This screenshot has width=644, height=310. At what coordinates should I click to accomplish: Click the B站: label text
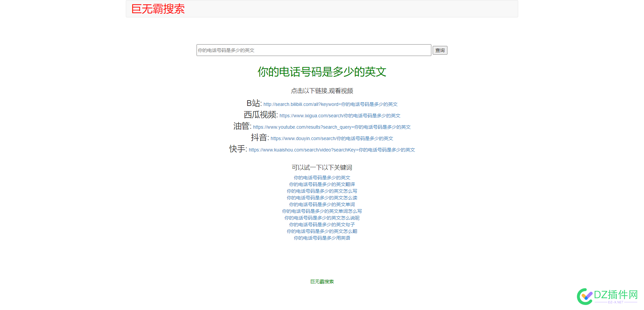[254, 103]
